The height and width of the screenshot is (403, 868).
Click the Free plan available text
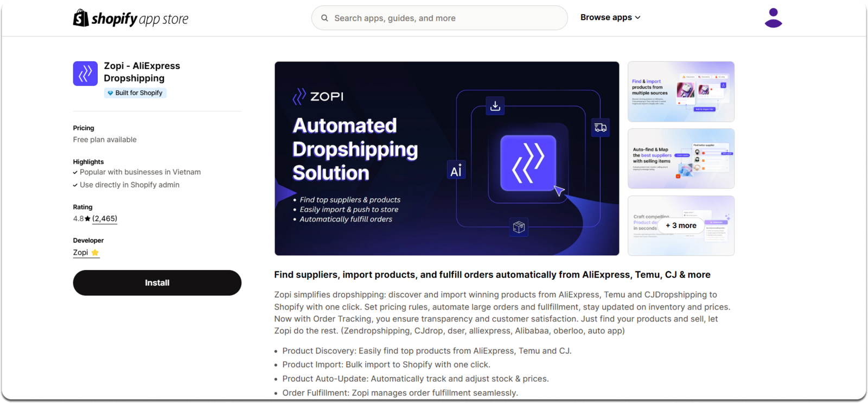105,140
